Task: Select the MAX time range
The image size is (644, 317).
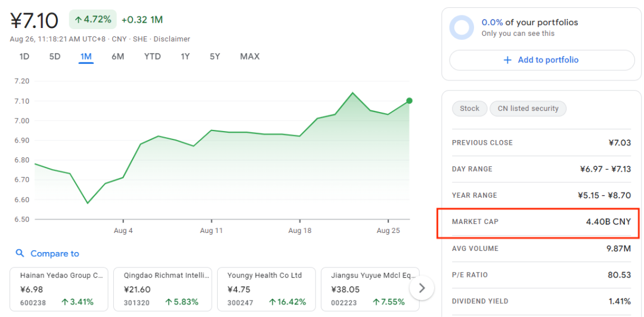Action: pos(250,57)
